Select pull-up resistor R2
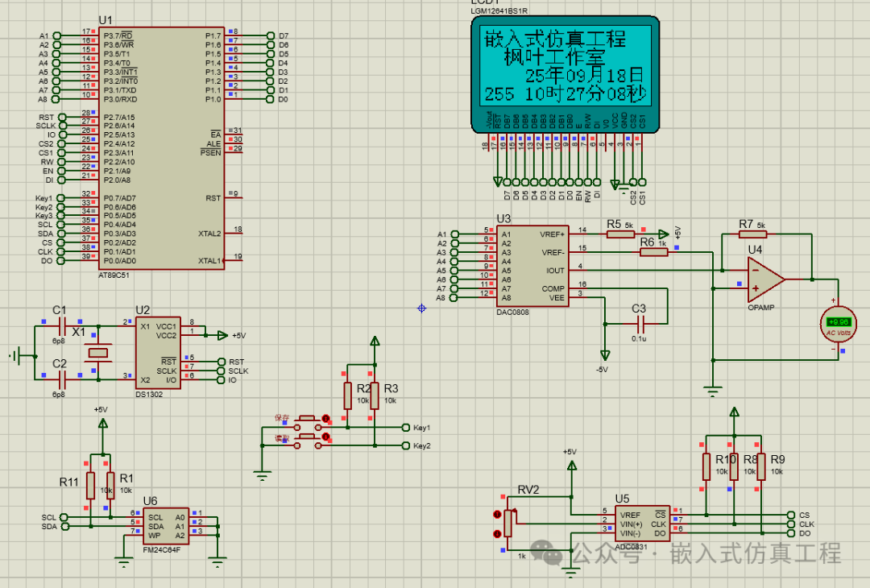The height and width of the screenshot is (588, 870). click(x=347, y=396)
